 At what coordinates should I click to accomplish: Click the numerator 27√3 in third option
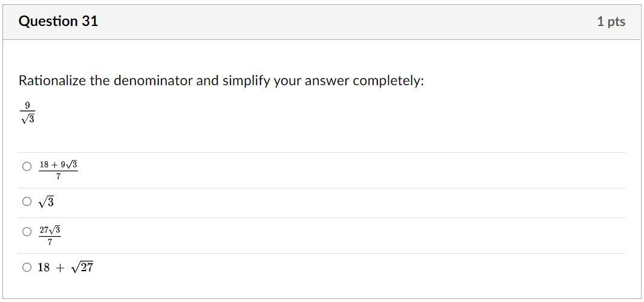pos(50,230)
